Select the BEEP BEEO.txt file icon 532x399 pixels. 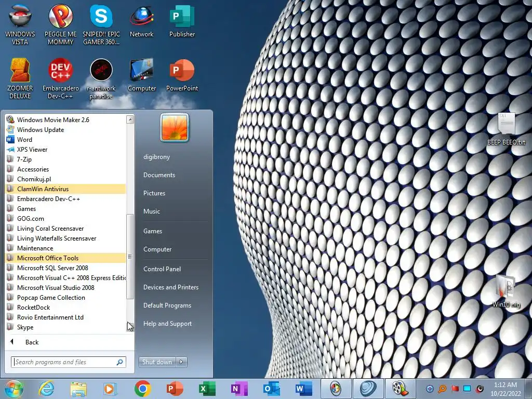[x=506, y=129]
